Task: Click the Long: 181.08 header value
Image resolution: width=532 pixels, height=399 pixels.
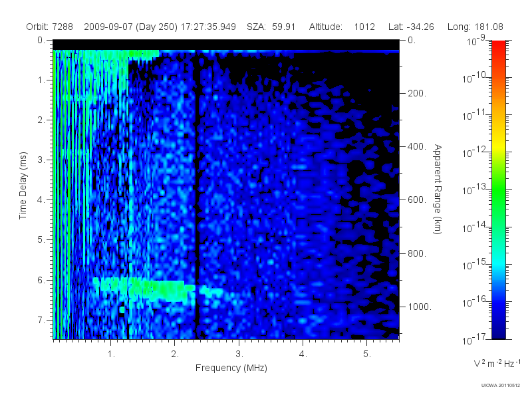Action: 475,27
